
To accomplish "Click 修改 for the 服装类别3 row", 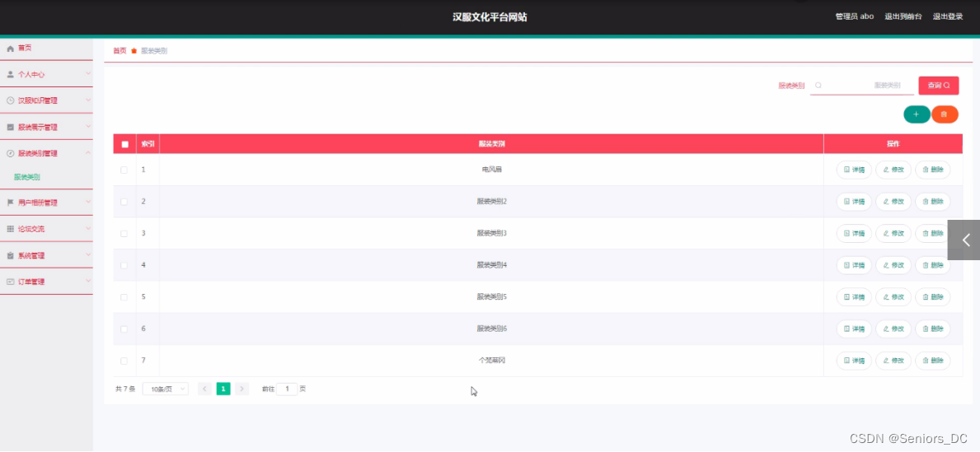I will [x=893, y=234].
